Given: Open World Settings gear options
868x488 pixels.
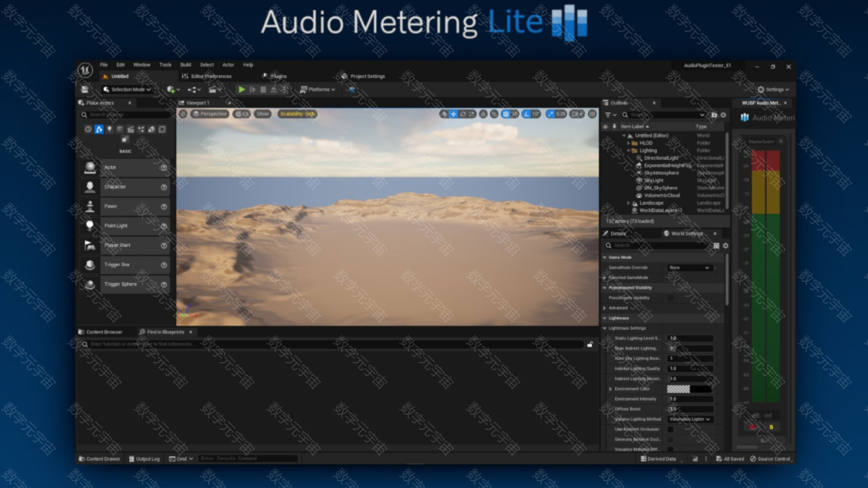Looking at the screenshot, I should point(726,245).
